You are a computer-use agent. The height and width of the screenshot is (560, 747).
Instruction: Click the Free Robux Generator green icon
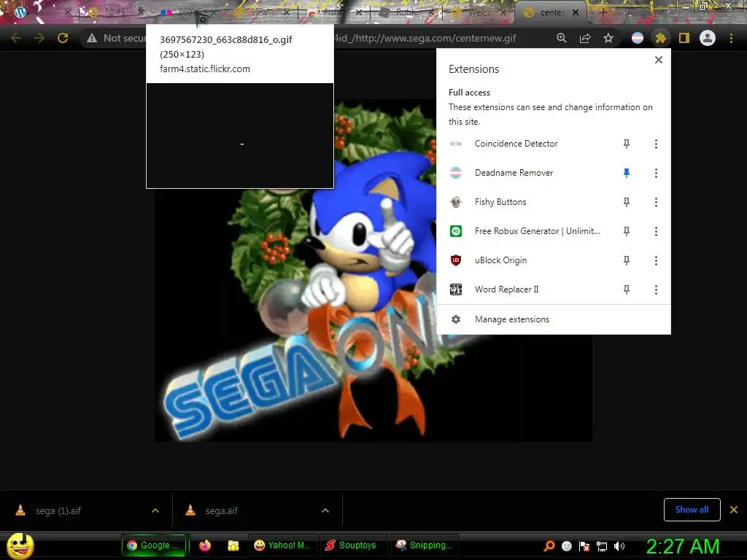[456, 231]
